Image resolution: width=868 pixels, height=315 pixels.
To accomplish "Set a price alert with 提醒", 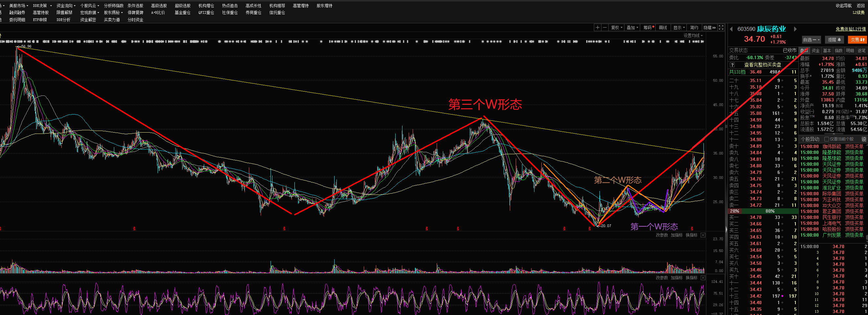I will point(834,40).
